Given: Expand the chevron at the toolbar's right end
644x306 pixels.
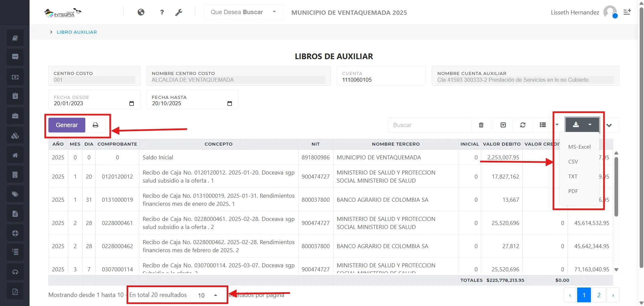Looking at the screenshot, I should [x=610, y=125].
